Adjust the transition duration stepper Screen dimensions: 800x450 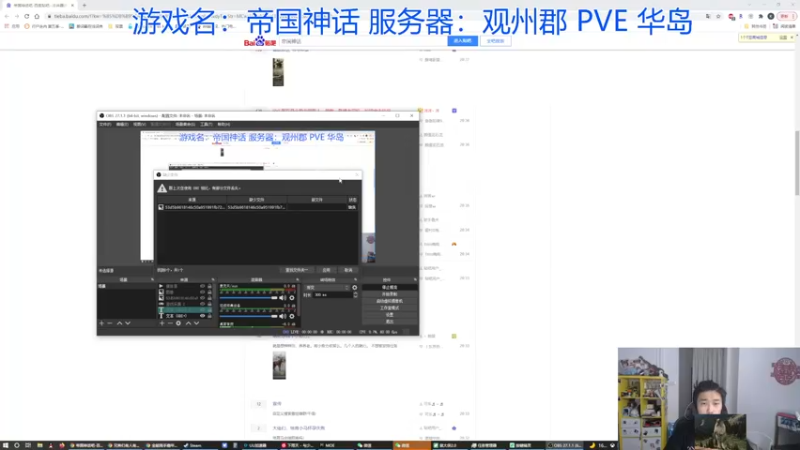tap(356, 295)
